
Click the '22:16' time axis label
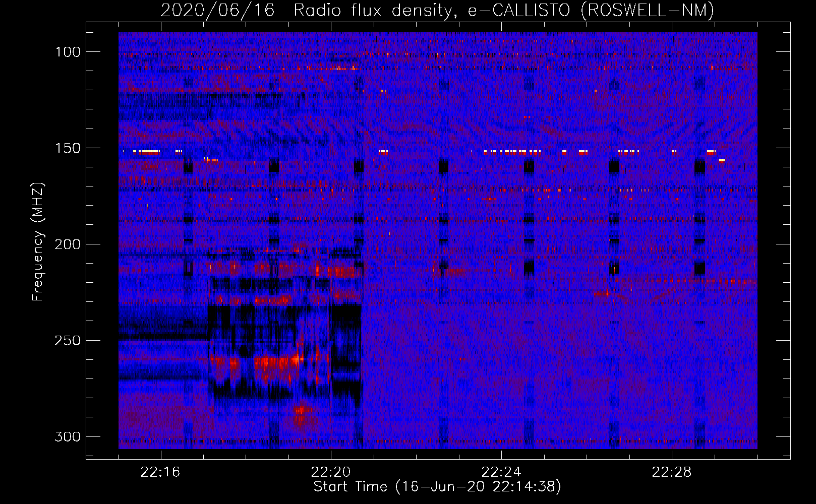[x=160, y=472]
